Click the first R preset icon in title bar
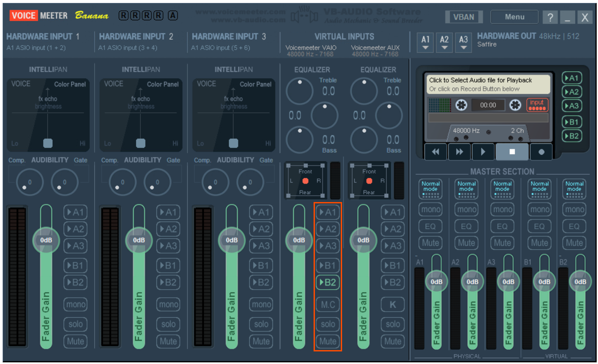The image size is (598, 364). 123,16
